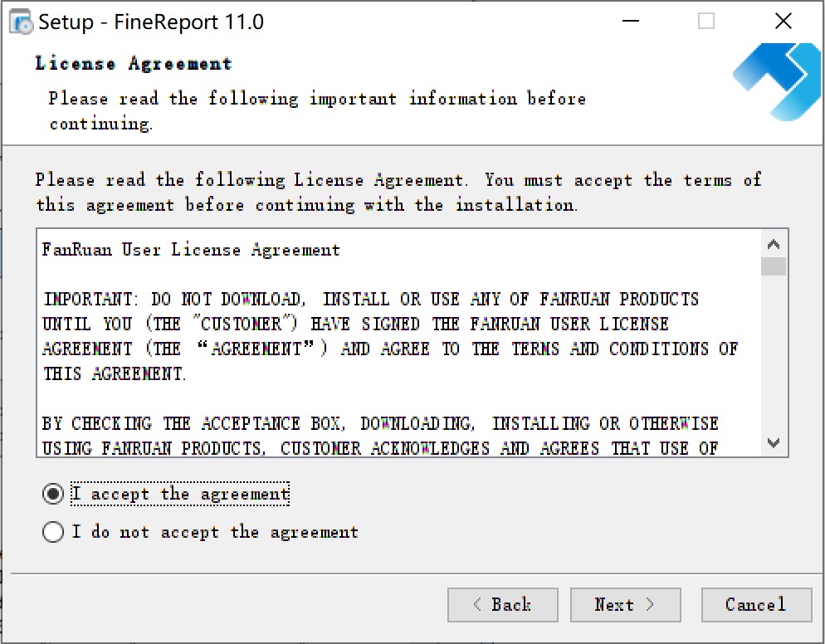Cancel the installation
The image size is (825, 644).
755,605
